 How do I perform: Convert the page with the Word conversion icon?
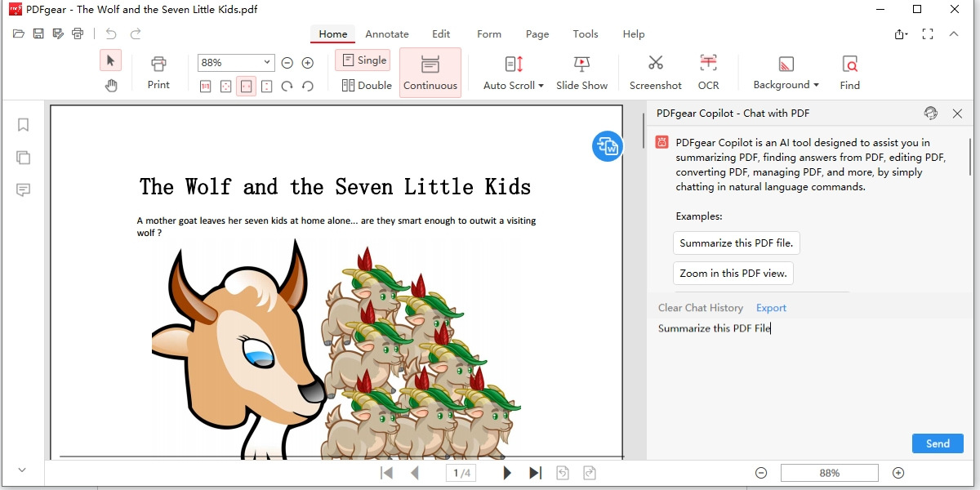click(607, 147)
